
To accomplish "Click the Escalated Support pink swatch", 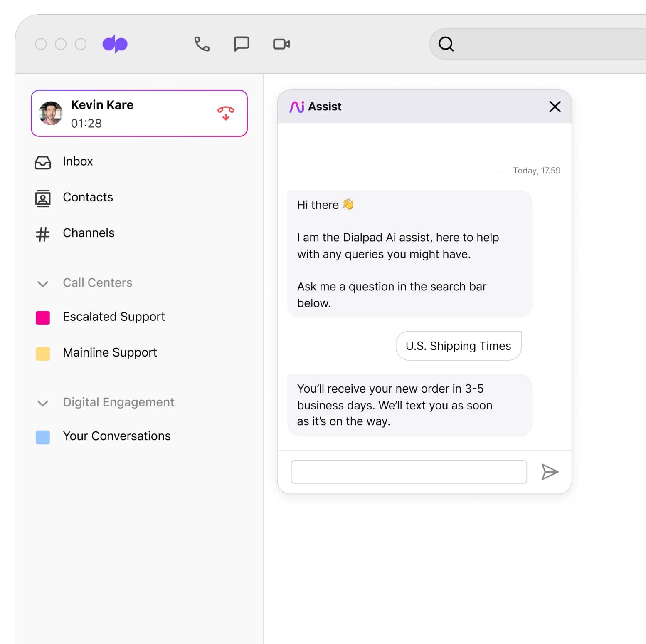I will click(x=43, y=317).
